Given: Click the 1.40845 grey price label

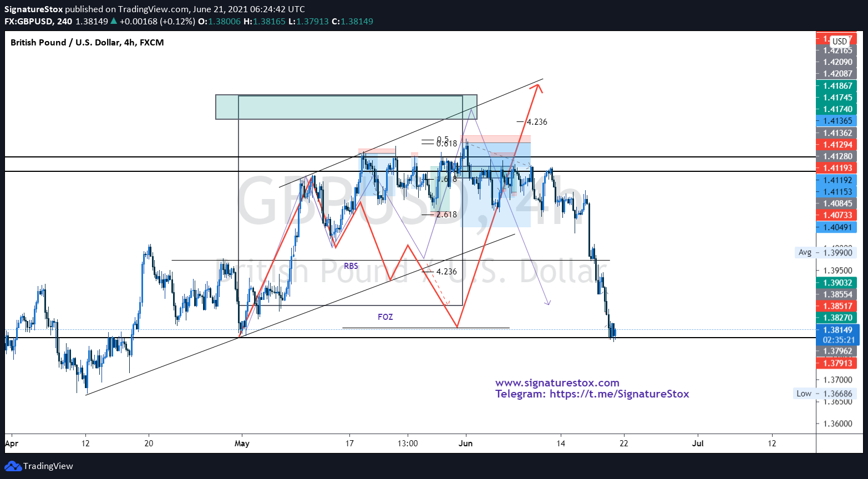Looking at the screenshot, I should point(837,203).
